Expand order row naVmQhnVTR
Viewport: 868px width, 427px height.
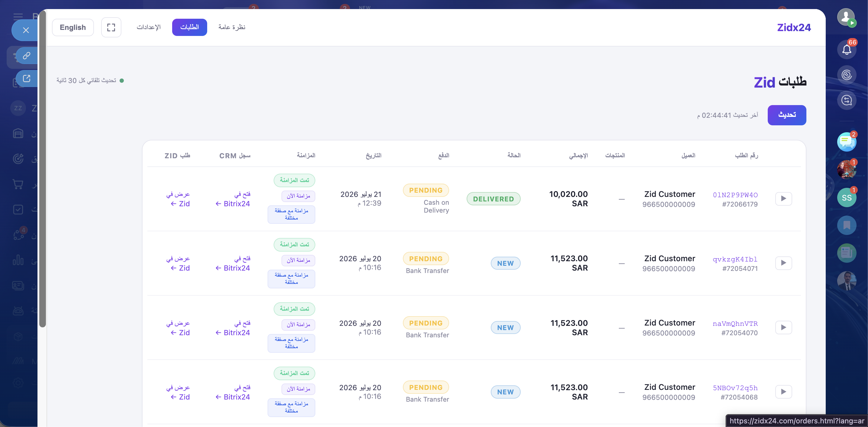click(x=783, y=328)
